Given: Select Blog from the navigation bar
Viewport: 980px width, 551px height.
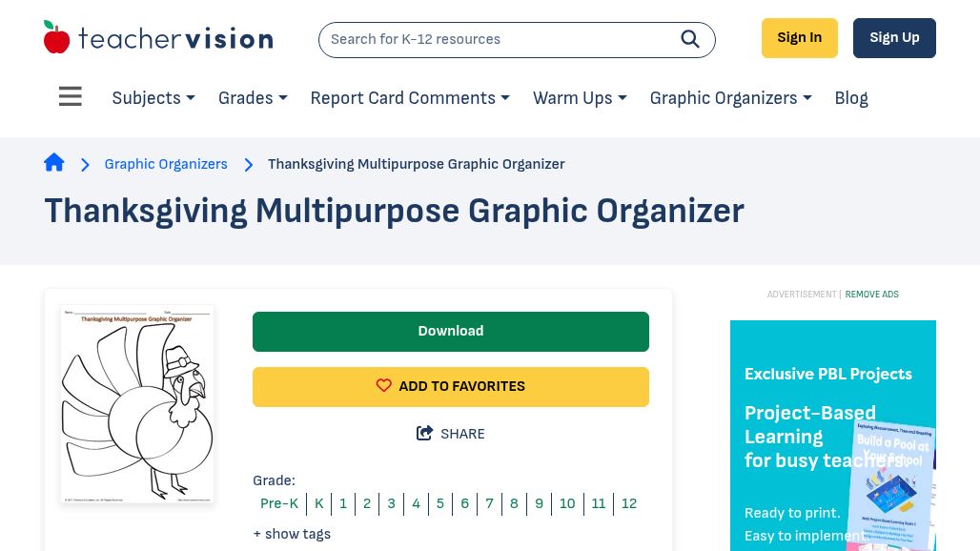Looking at the screenshot, I should pos(850,98).
